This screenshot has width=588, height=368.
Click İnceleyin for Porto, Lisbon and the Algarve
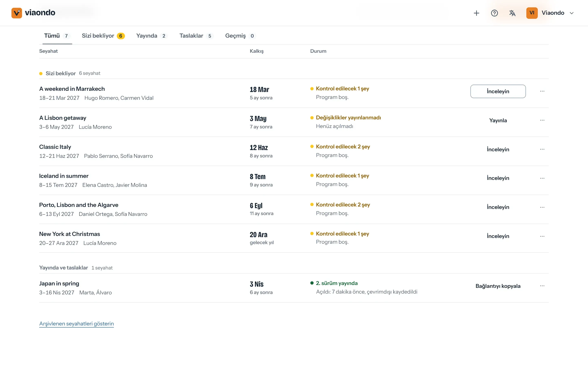tap(498, 207)
